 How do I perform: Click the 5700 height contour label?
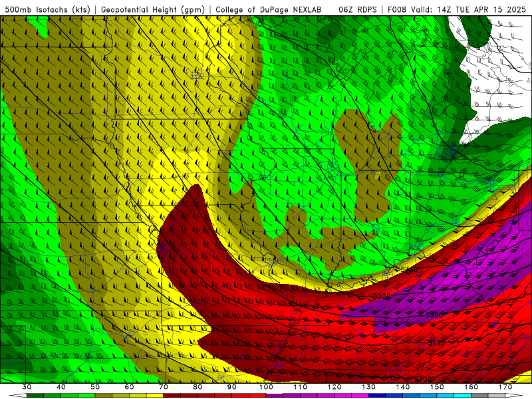pyautogui.click(x=423, y=378)
